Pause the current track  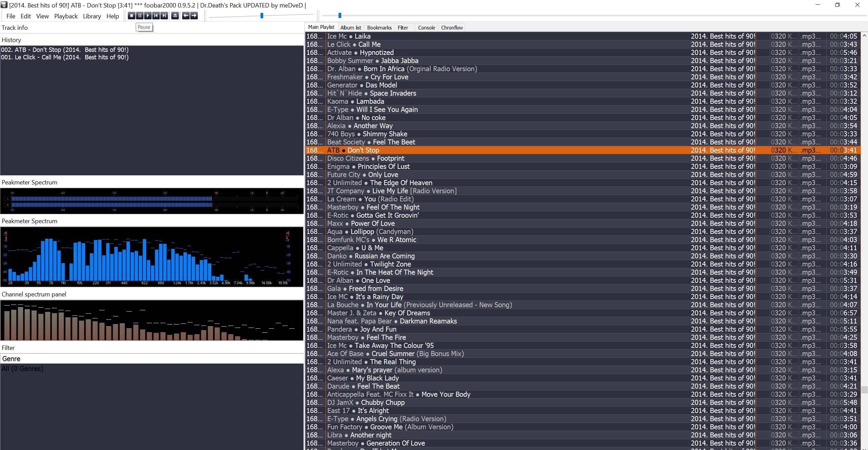[139, 16]
